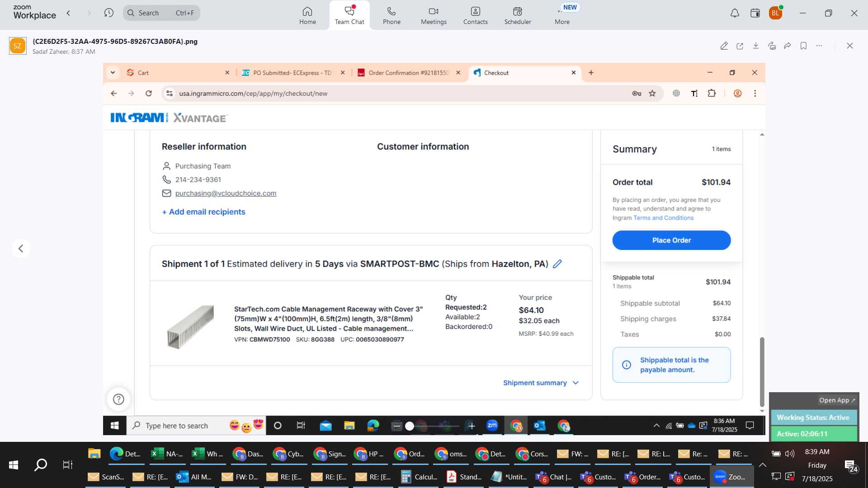This screenshot has height=488, width=868.
Task: Click Working Status: Active indicator
Action: click(x=813, y=418)
